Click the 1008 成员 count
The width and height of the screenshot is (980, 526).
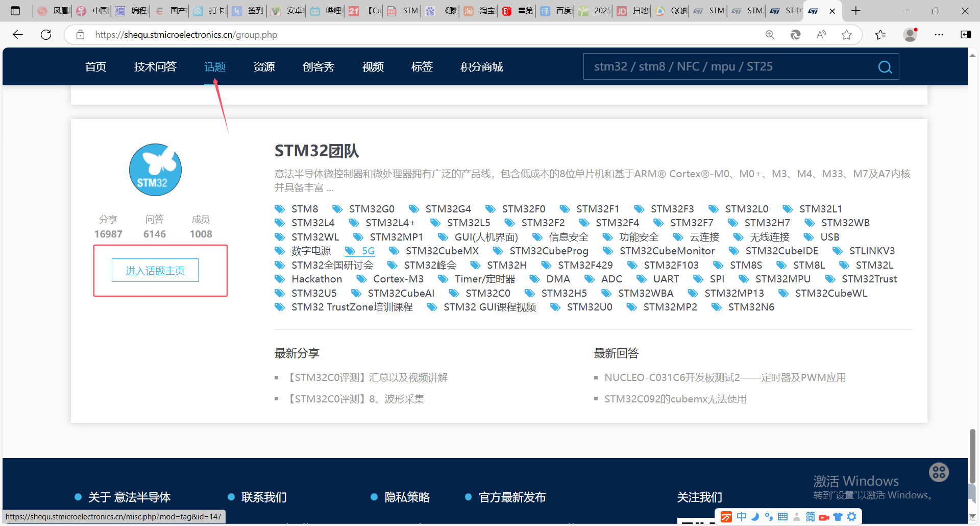click(201, 234)
